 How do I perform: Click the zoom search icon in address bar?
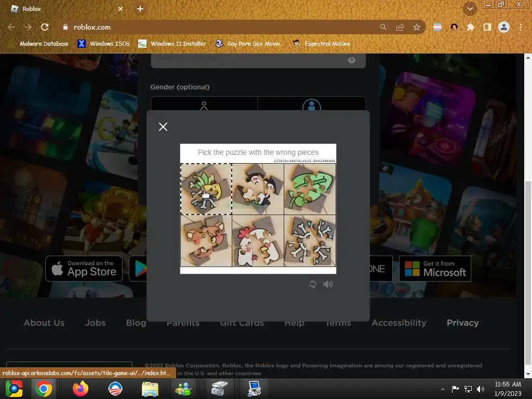click(x=383, y=27)
